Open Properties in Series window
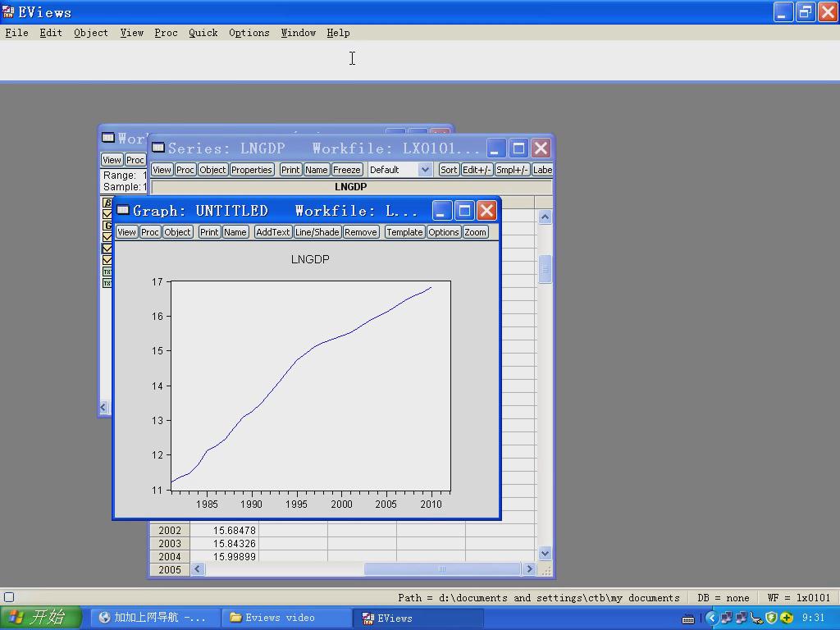 tap(252, 170)
